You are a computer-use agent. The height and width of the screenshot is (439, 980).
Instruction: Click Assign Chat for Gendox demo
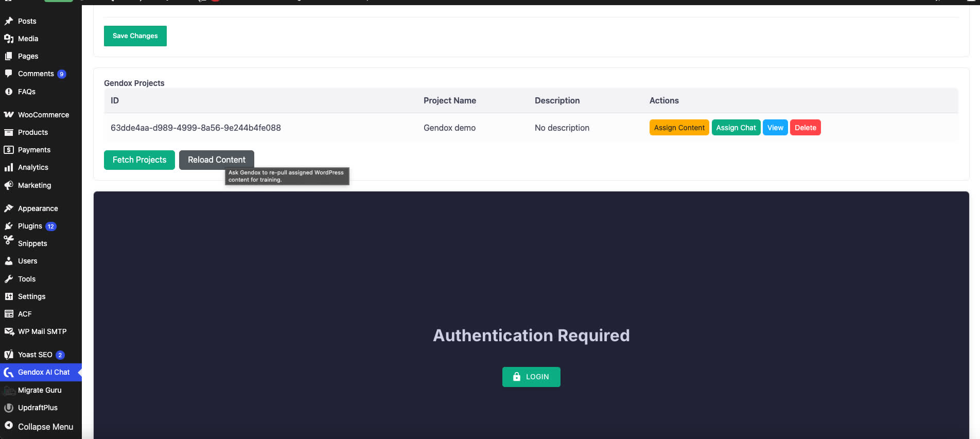[x=736, y=128]
